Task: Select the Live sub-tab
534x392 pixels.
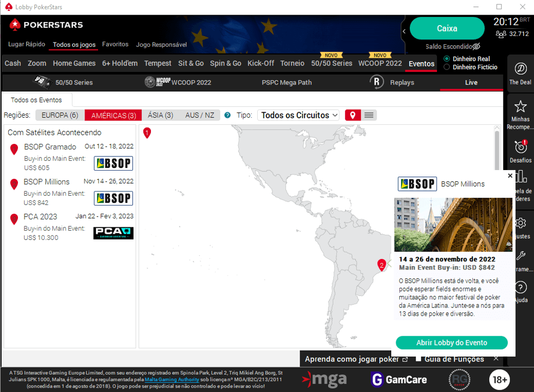Action: pyautogui.click(x=471, y=82)
